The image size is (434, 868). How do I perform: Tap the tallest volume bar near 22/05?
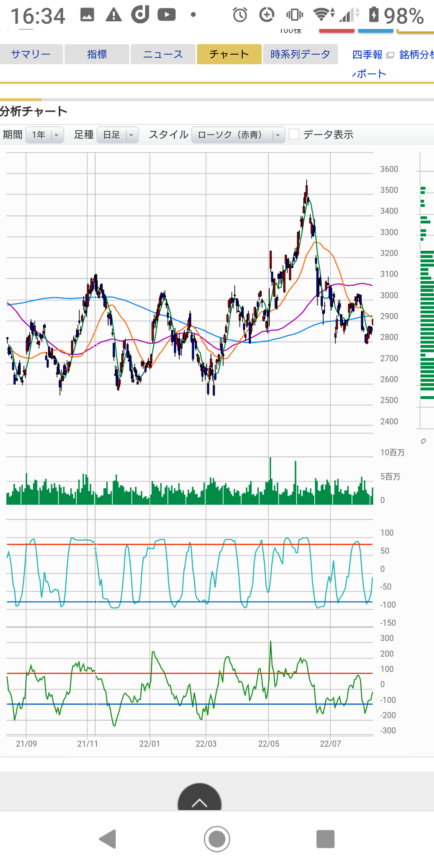click(x=270, y=481)
